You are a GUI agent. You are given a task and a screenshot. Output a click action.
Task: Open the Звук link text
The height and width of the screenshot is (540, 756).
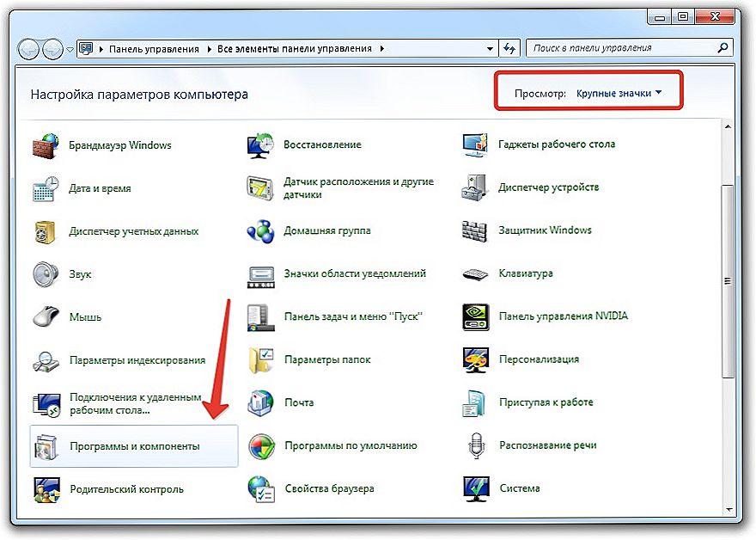pyautogui.click(x=80, y=274)
